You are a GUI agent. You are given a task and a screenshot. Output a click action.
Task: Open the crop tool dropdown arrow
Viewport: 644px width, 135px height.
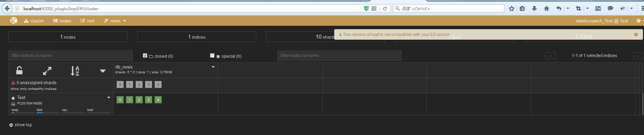coord(587,8)
